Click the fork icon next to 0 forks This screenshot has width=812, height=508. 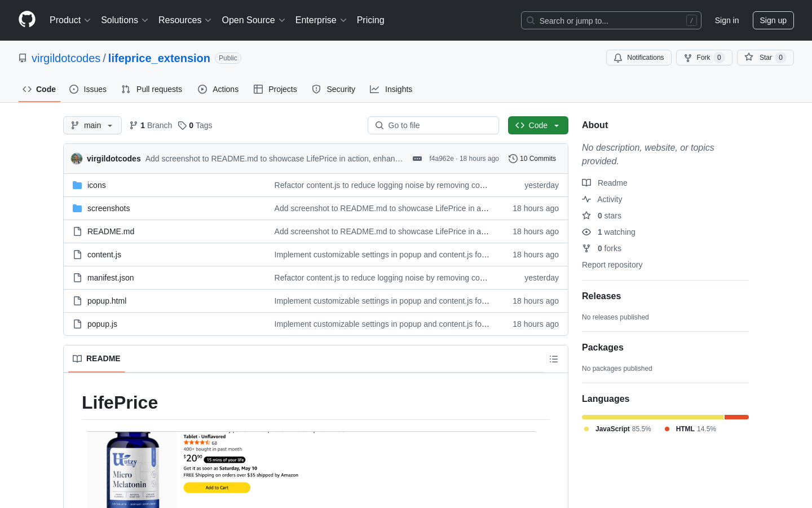pos(586,248)
